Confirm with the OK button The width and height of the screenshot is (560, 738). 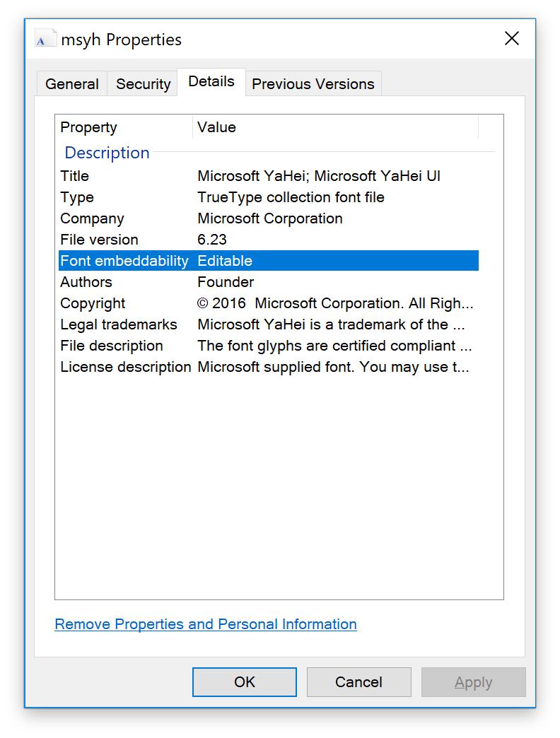pos(244,682)
